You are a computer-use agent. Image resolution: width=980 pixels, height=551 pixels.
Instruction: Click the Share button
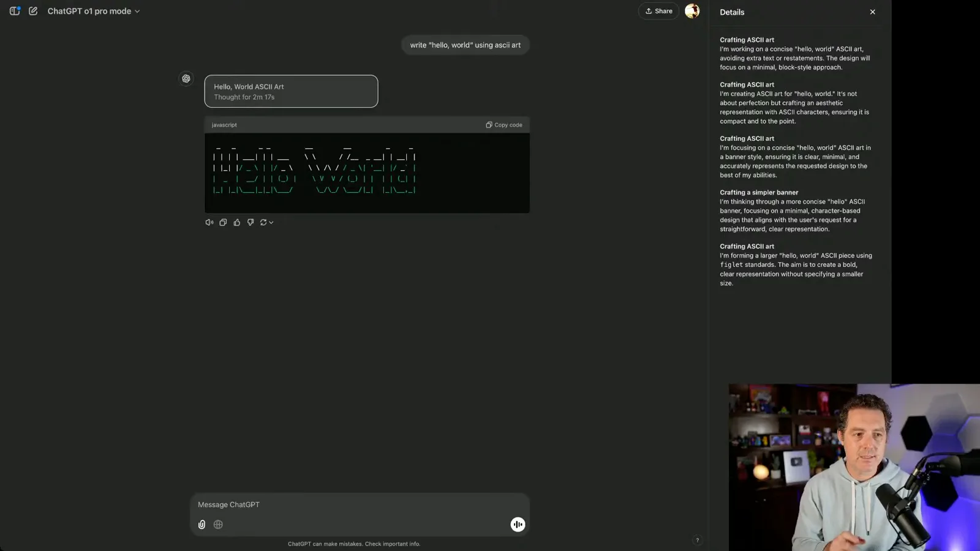coord(658,11)
